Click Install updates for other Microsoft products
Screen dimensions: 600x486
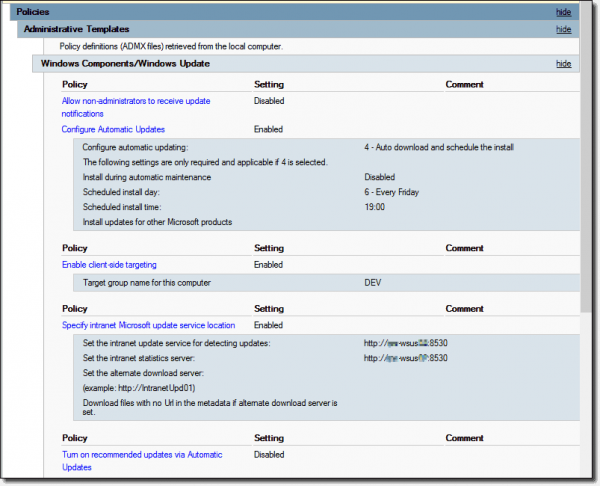tap(157, 222)
